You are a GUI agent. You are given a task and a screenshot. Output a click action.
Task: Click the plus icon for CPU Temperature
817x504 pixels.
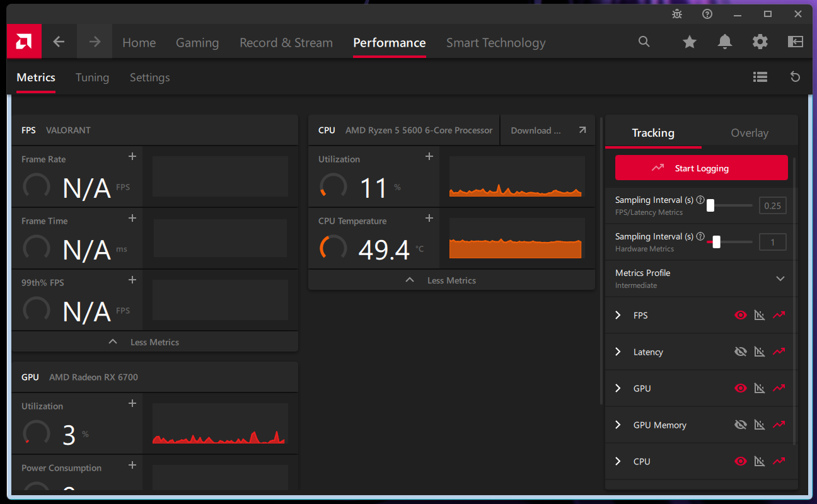tap(429, 218)
